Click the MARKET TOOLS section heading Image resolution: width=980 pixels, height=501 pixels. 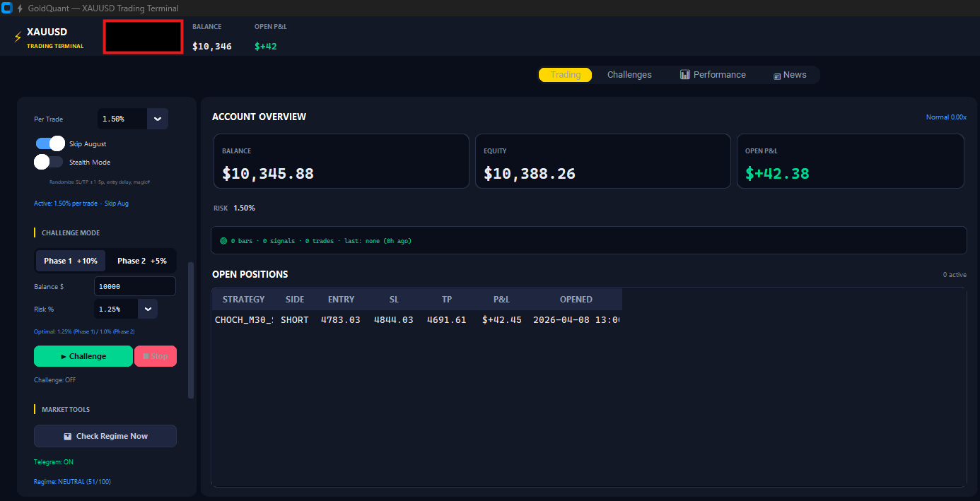66,410
